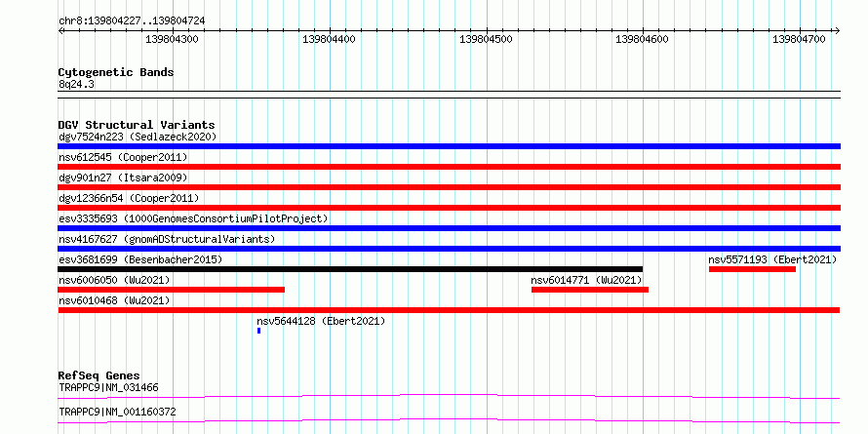Select the 139804400 ruler tick label
This screenshot has height=434, width=868.
point(329,39)
